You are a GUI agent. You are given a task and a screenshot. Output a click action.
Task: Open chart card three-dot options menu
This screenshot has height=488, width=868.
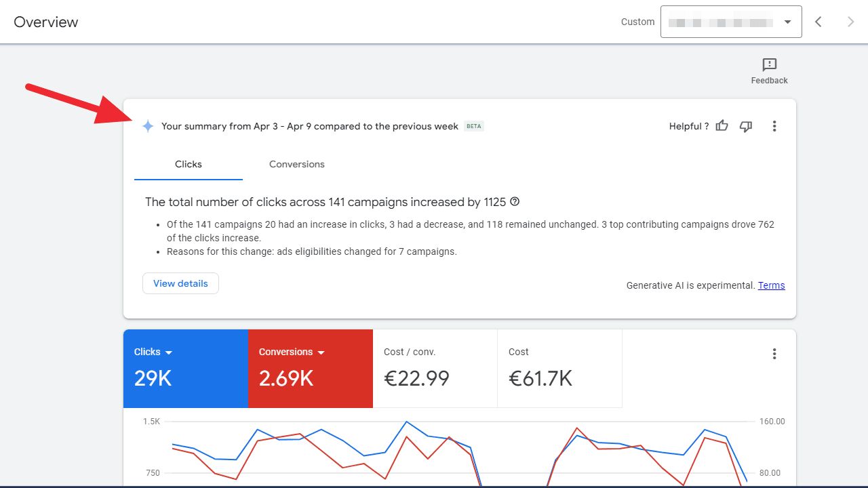(x=774, y=354)
